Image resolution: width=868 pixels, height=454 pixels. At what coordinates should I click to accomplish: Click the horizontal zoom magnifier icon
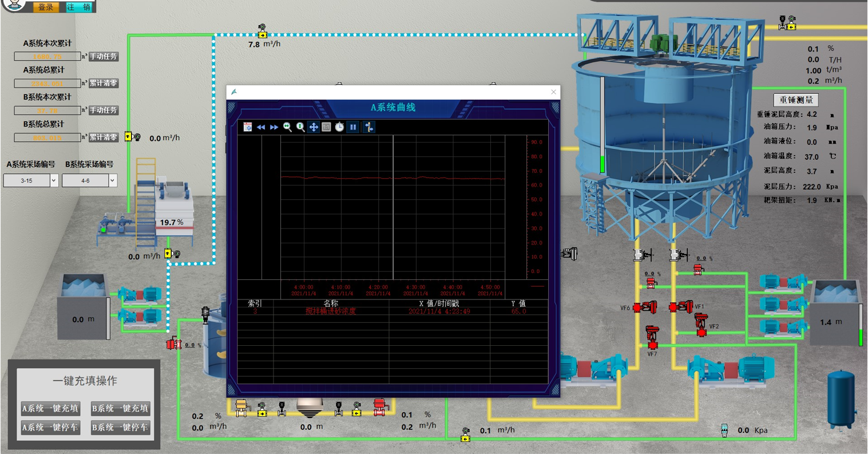pyautogui.click(x=287, y=127)
